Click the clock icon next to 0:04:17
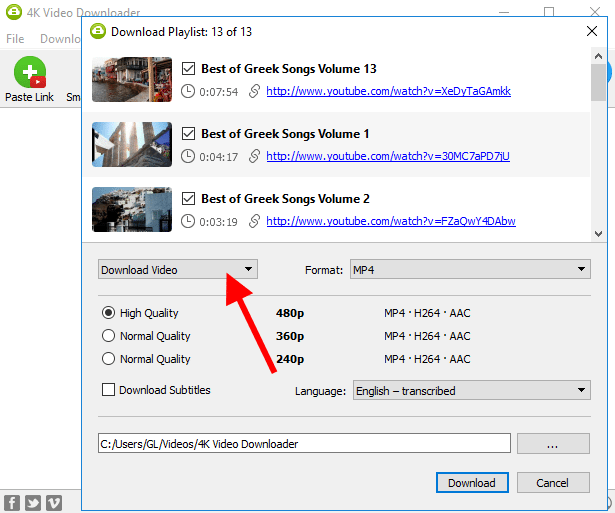 click(188, 156)
